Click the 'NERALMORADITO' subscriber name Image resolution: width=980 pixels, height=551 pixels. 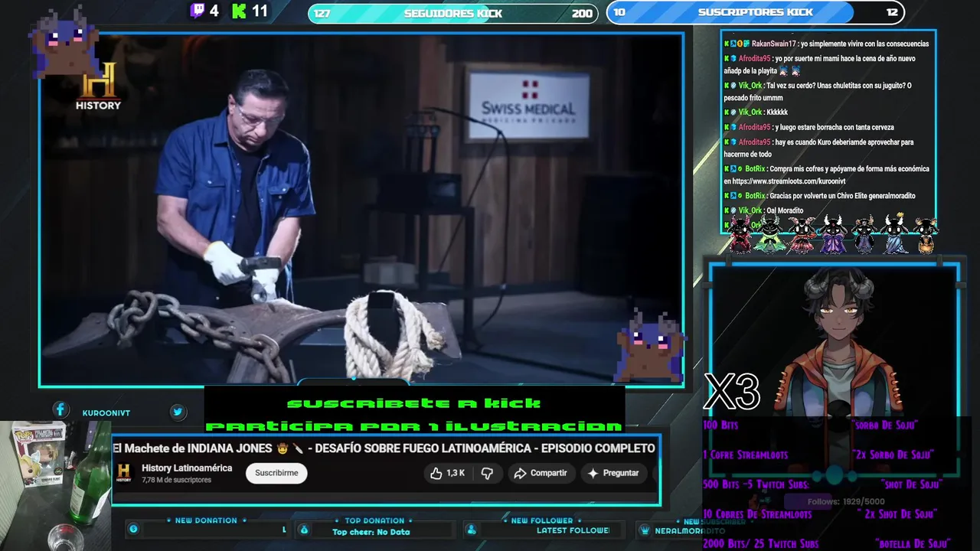(x=689, y=531)
